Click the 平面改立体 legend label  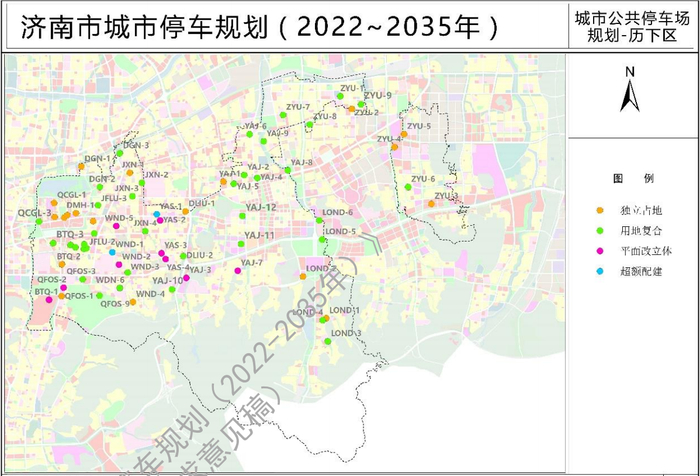coord(646,251)
